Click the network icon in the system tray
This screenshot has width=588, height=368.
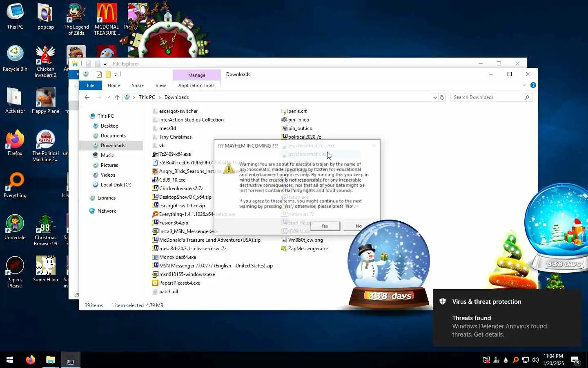click(x=526, y=360)
